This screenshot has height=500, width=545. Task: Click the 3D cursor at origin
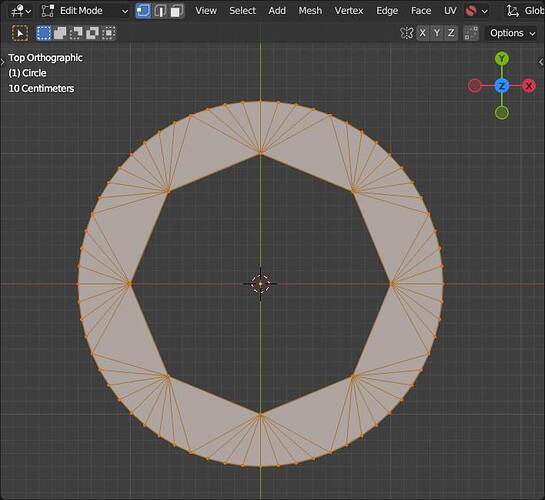260,284
